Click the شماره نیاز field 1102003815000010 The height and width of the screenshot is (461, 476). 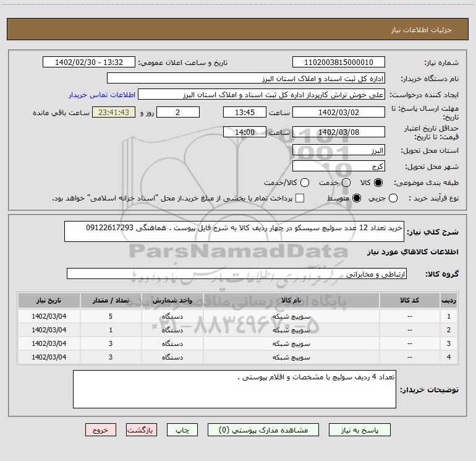pyautogui.click(x=339, y=62)
